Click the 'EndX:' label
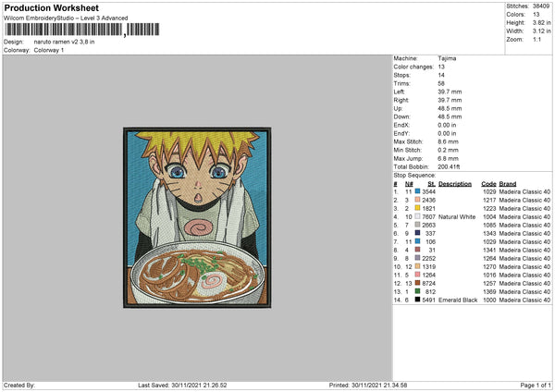This screenshot has height=392, width=555. coord(401,125)
